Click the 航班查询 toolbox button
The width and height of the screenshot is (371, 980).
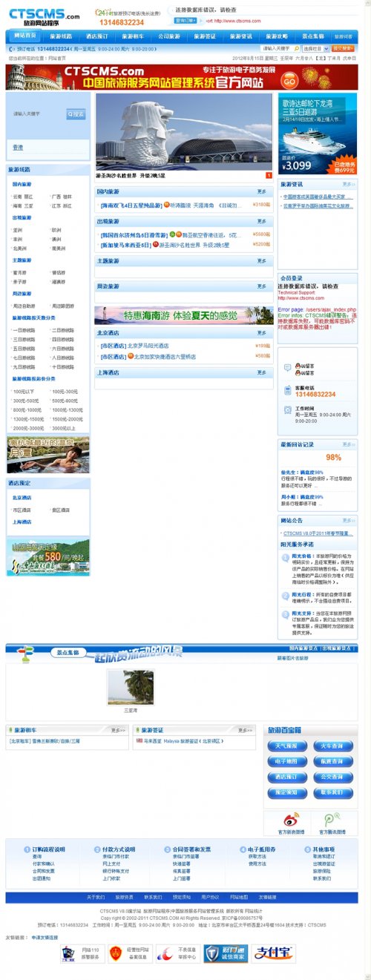[332, 762]
